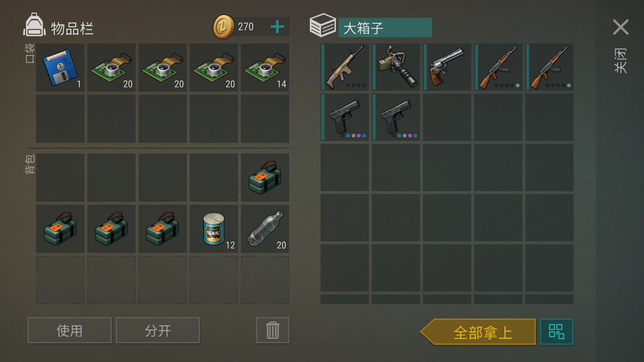Screen dimensions: 644x362
Task: Select the blue floppy disk item
Action: tap(60, 67)
